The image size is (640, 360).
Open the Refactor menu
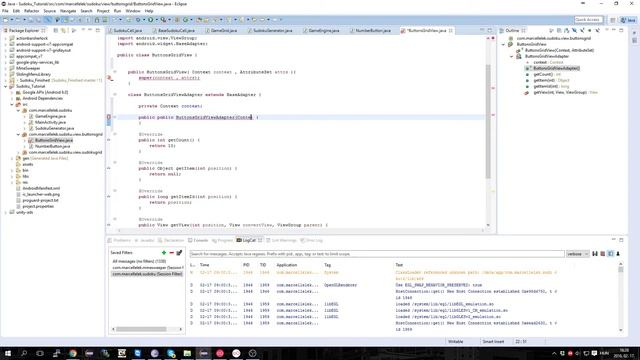31,11
